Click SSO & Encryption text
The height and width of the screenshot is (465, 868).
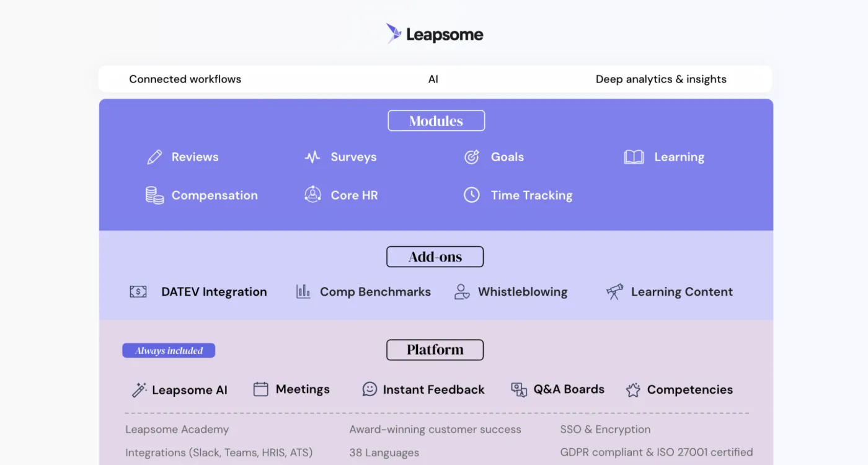pos(605,429)
